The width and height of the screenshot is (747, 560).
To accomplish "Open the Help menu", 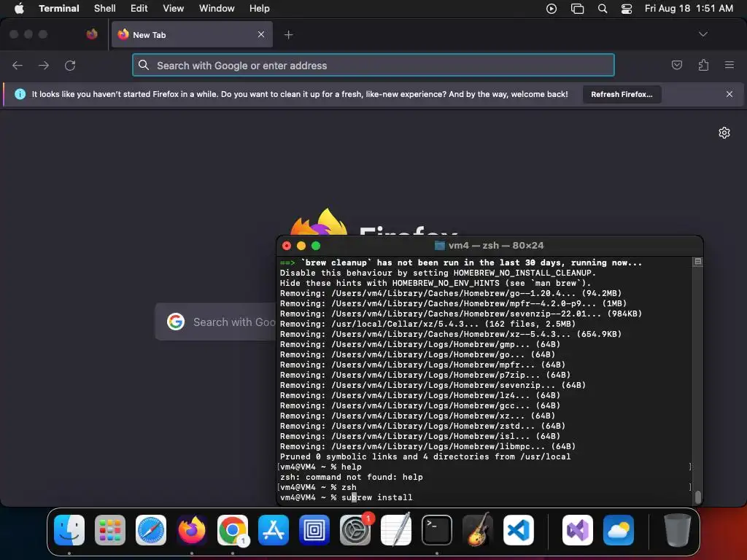I will (x=260, y=9).
